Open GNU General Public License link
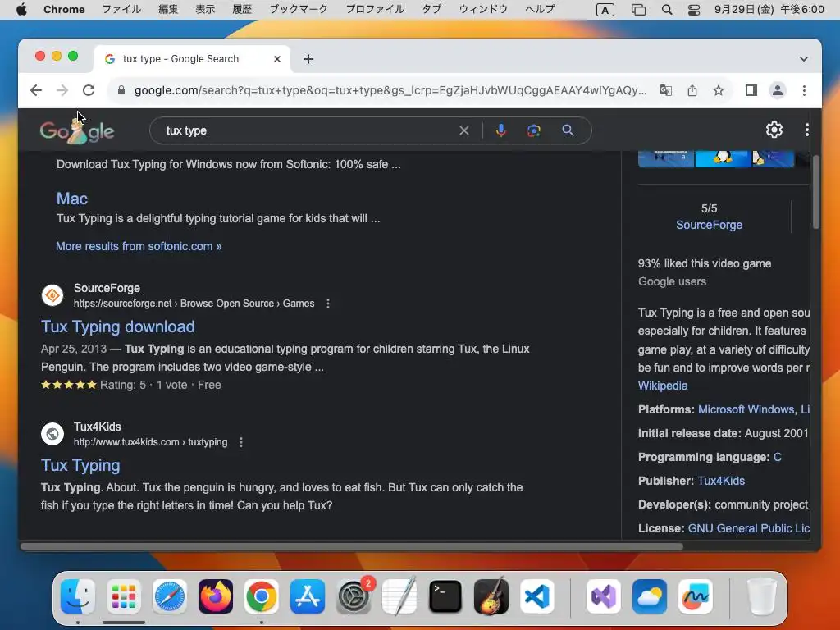 tap(748, 528)
